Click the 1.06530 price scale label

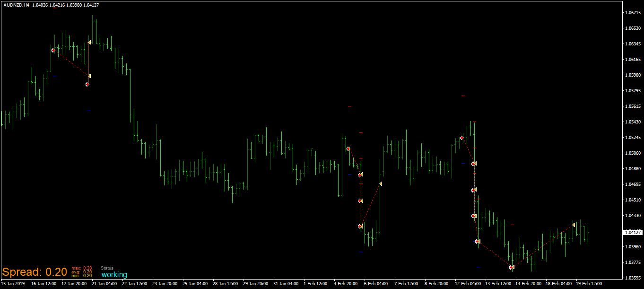pos(633,28)
